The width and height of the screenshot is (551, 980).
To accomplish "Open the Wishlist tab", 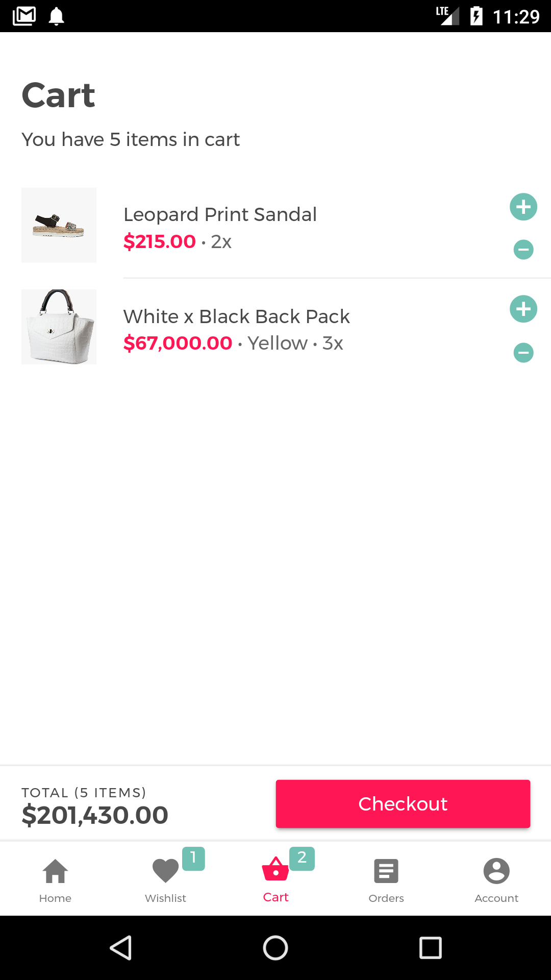I will coord(165,879).
